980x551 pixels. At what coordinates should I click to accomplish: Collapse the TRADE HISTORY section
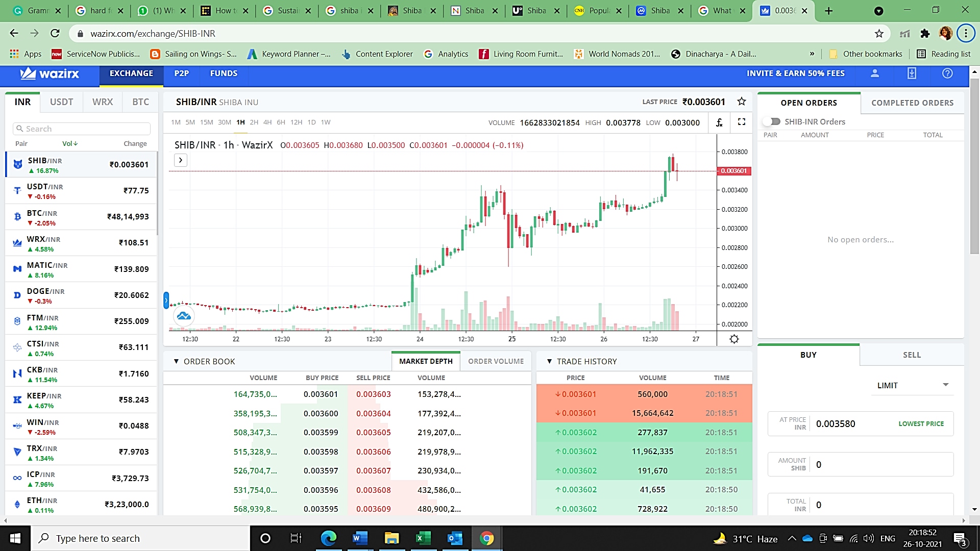549,361
